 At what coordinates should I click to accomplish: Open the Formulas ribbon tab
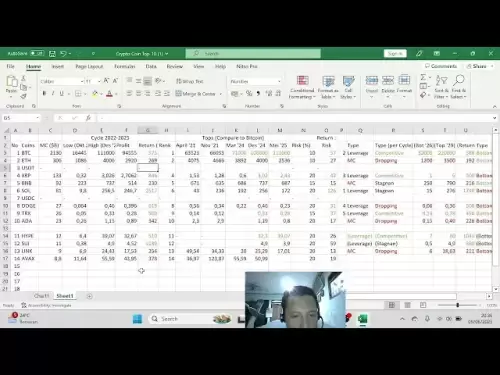point(125,66)
